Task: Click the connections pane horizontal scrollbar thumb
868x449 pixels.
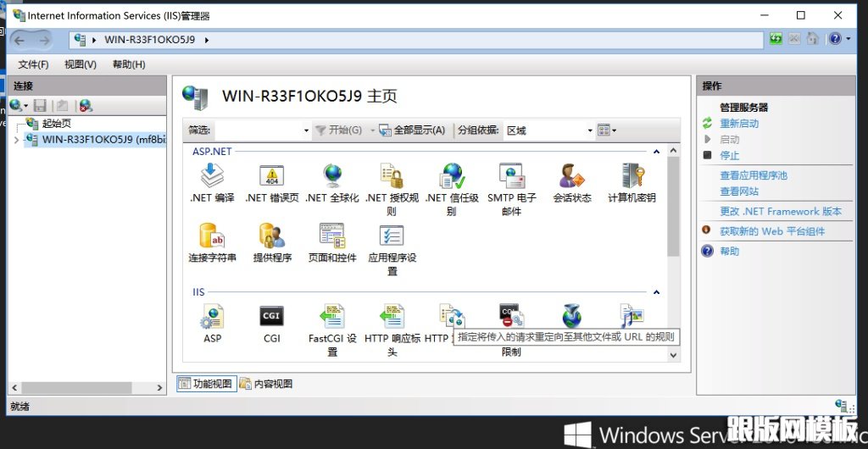Action: point(77,388)
